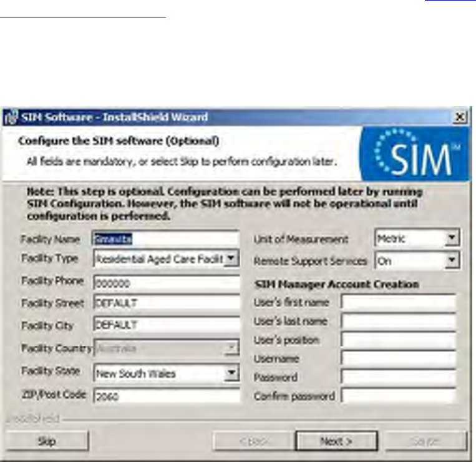Click the Confirm password field
This screenshot has height=462, width=476.
(399, 396)
